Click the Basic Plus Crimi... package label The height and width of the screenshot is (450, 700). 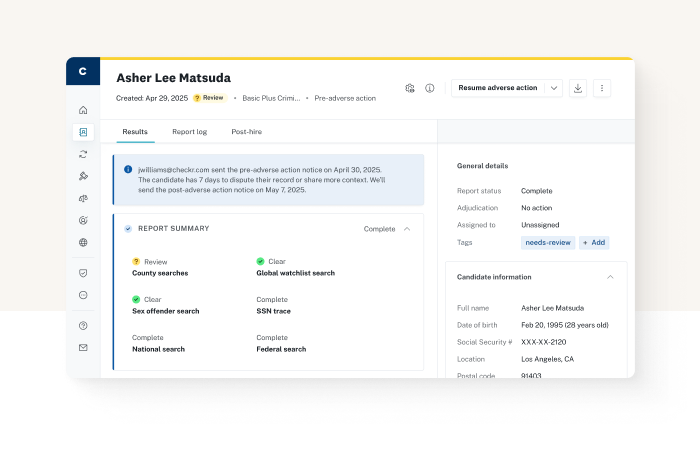tap(271, 98)
